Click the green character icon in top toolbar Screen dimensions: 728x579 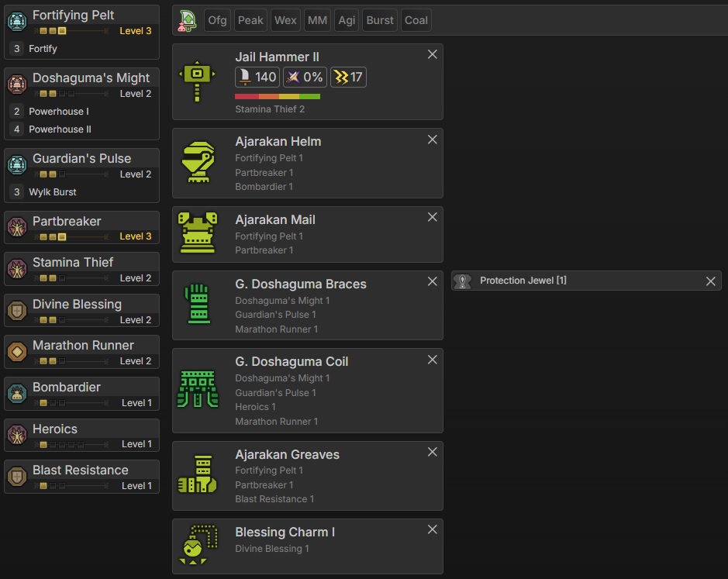point(187,20)
